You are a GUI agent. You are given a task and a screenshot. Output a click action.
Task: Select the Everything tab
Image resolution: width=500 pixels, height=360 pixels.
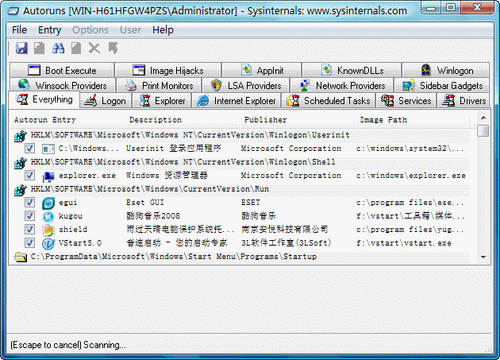pyautogui.click(x=45, y=100)
